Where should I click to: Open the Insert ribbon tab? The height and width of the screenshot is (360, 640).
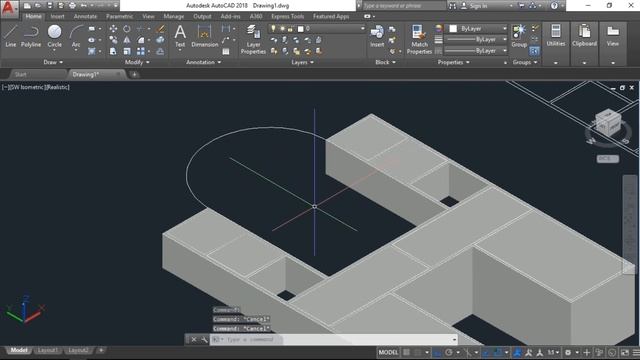point(57,16)
